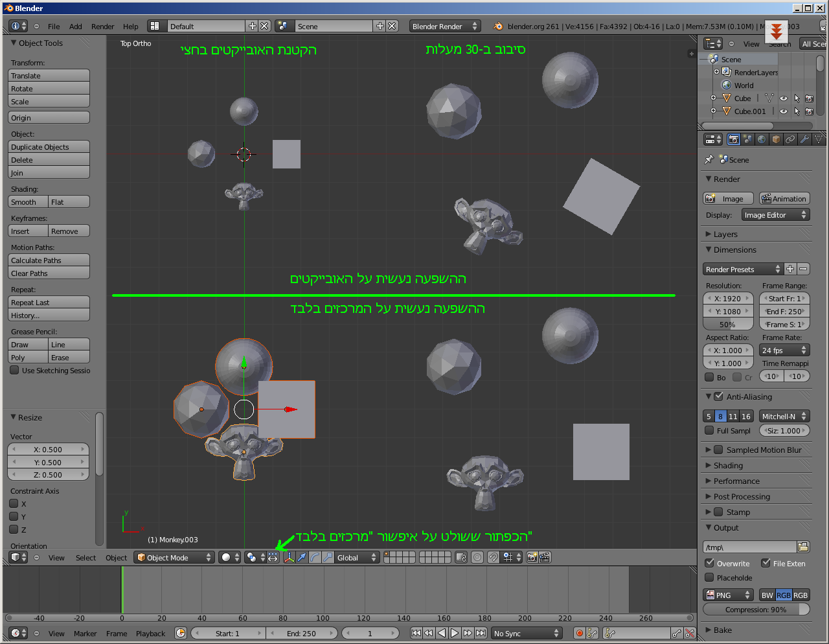Toggle proportional editing circle icon
Screen dimensions: 829x644
[477, 557]
